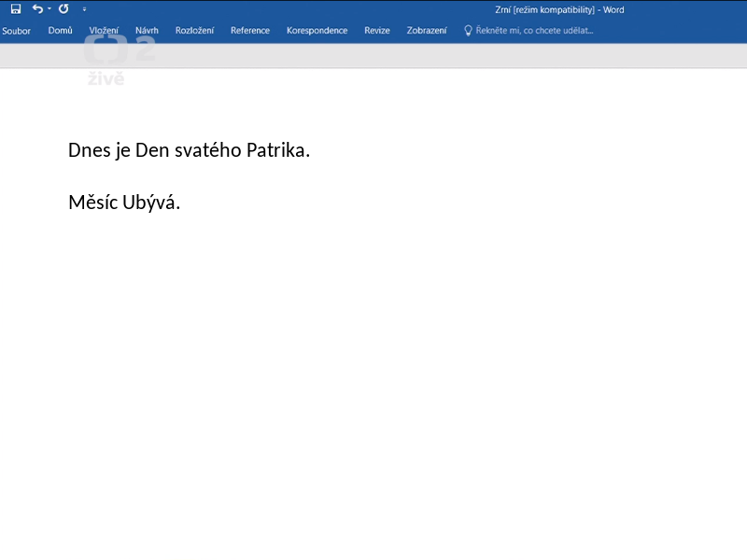Select the Návrh ribbon tab
This screenshot has height=560, width=747.
[x=147, y=31]
